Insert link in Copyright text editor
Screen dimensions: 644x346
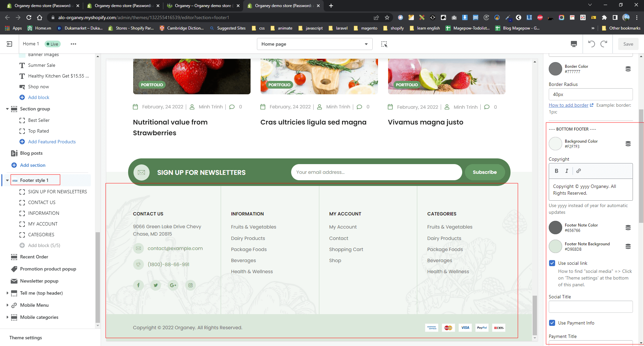point(579,171)
